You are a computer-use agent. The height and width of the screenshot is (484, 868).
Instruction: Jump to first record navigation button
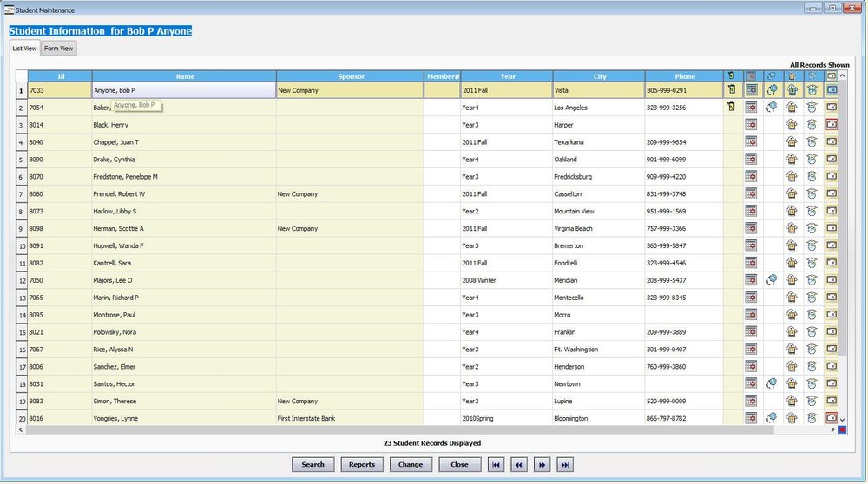click(496, 465)
